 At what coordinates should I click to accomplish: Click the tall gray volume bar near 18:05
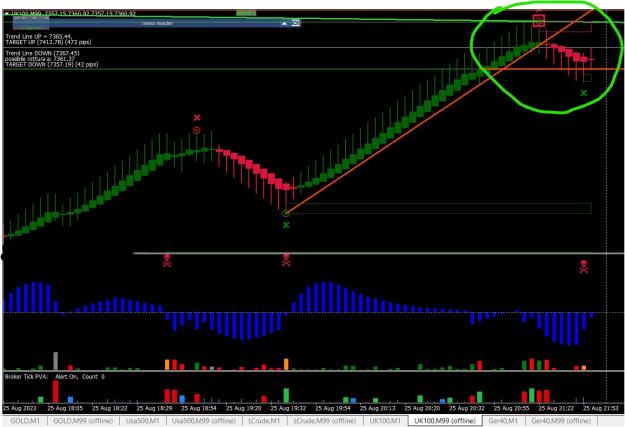coord(56,361)
